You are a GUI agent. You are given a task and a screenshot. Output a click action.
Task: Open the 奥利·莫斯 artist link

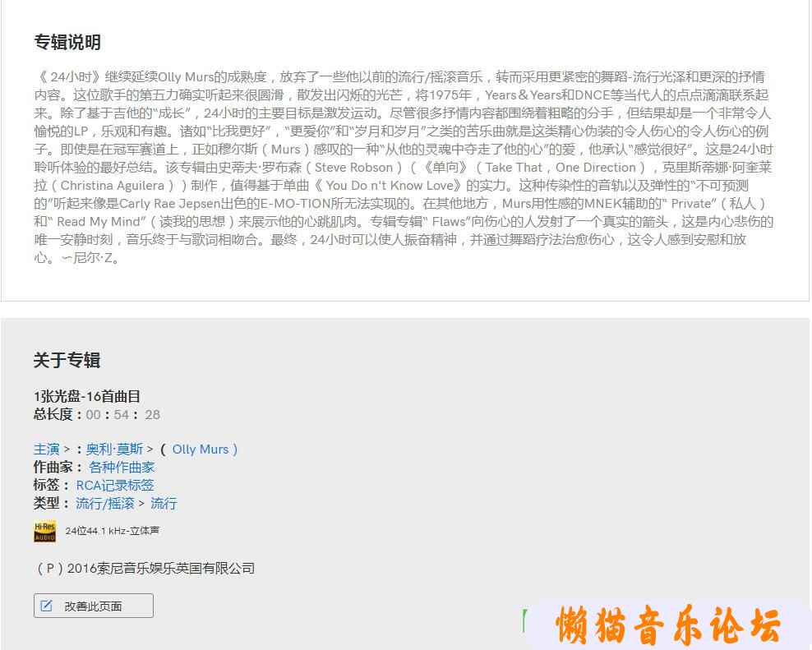coord(114,449)
